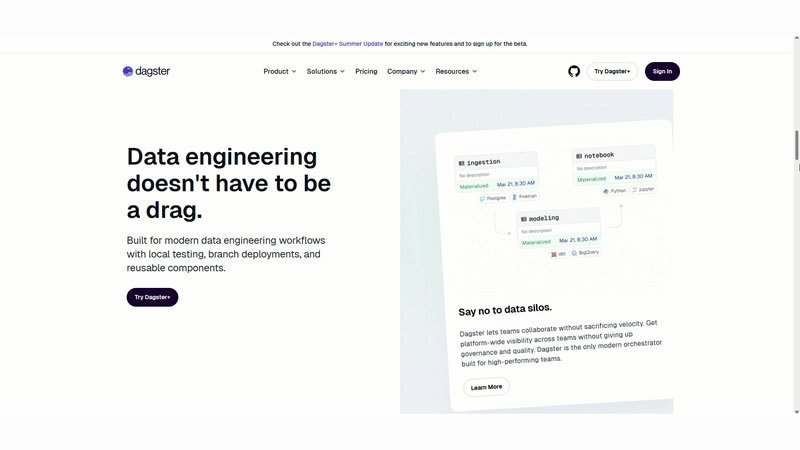Expand the Solutions menu chevron
800x450 pixels.
coord(342,71)
